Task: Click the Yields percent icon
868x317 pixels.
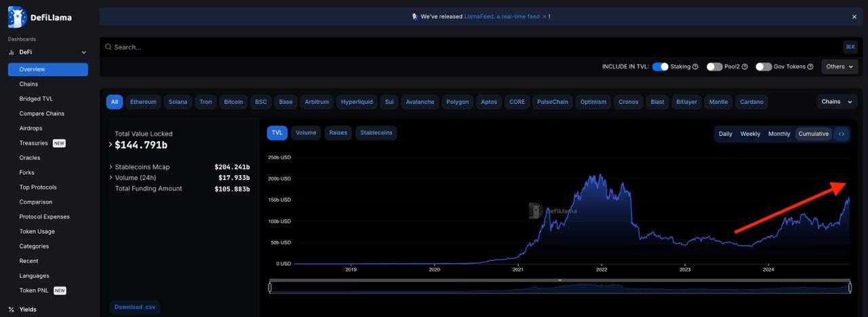Action: point(12,310)
